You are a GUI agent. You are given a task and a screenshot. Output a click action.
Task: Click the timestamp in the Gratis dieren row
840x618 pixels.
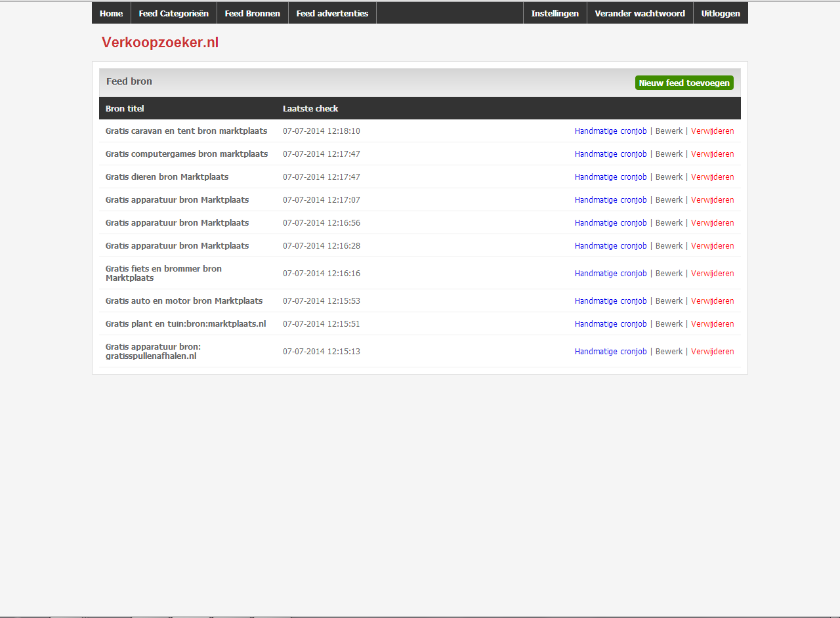322,177
